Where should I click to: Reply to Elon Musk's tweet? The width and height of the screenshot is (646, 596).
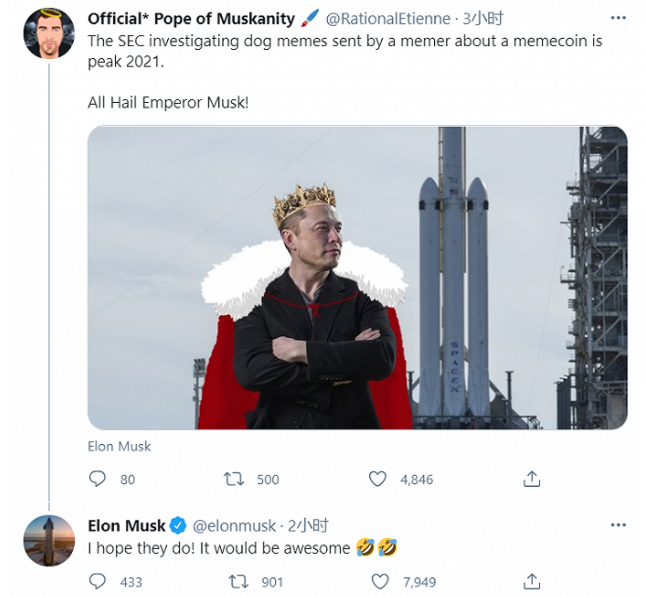(x=98, y=581)
